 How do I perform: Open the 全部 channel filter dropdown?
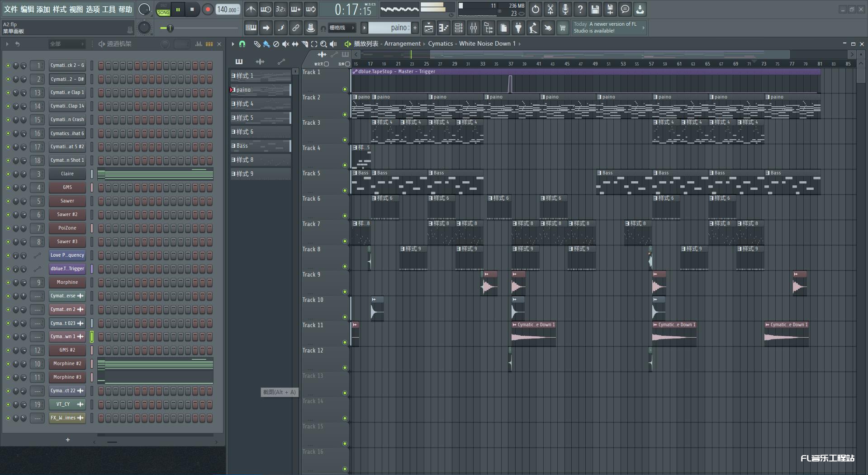pyautogui.click(x=66, y=44)
